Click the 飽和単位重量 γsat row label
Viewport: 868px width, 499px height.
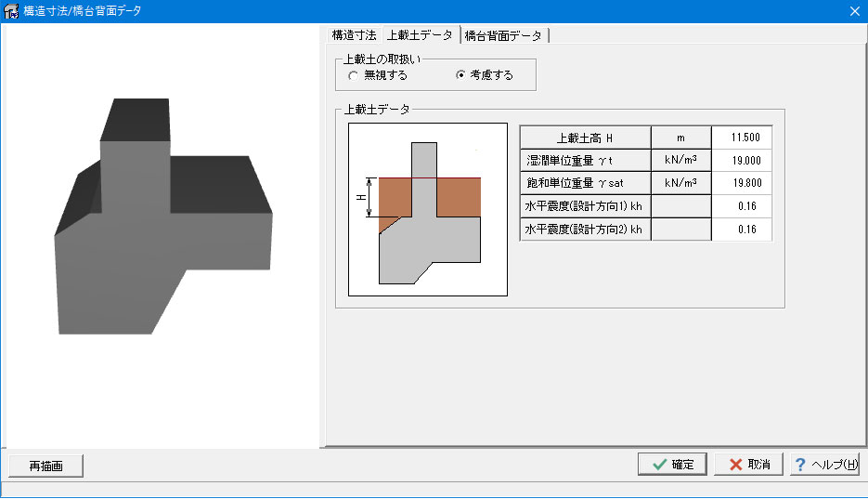(x=585, y=183)
